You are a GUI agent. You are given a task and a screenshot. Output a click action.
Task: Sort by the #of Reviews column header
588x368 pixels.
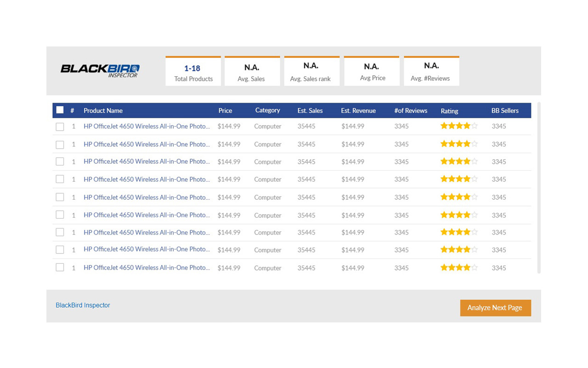point(411,110)
